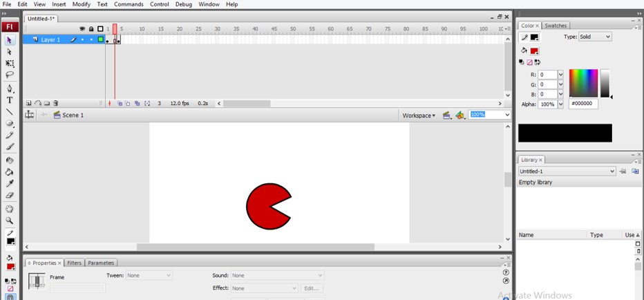Open the Insert menu
The width and height of the screenshot is (644, 300).
point(59,4)
